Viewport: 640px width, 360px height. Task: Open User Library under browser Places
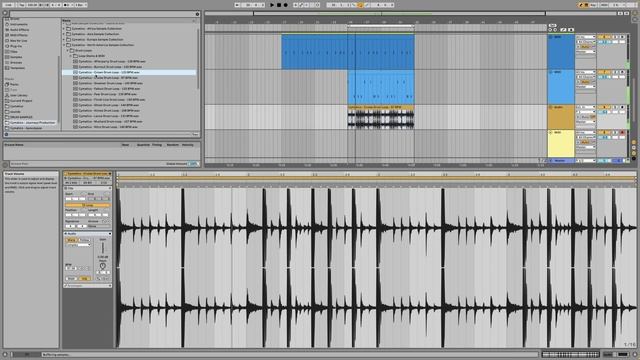point(18,95)
